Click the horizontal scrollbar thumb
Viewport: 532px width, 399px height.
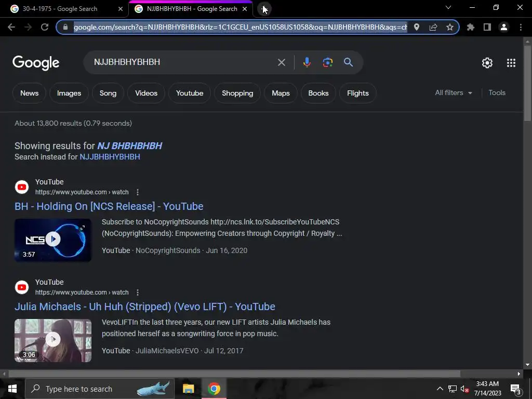click(234, 374)
